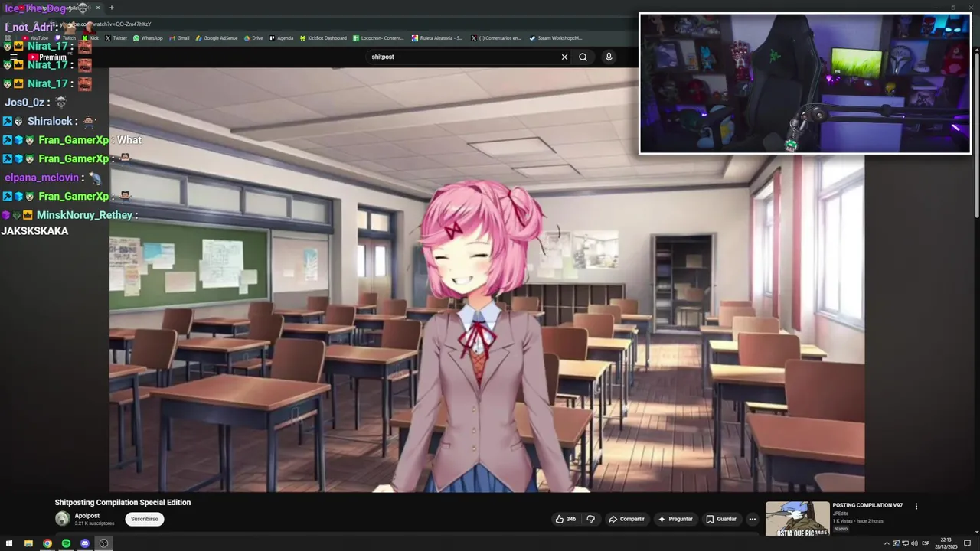This screenshot has width=980, height=551.
Task: Open volume control in system tray
Action: (x=914, y=543)
